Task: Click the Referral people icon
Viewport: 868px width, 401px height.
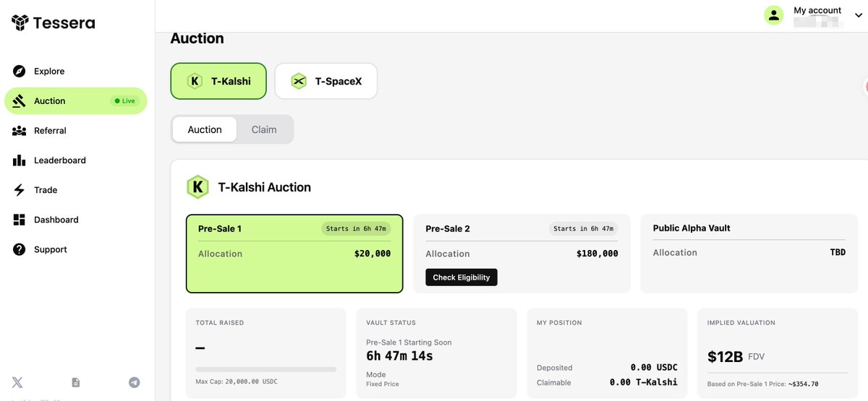Action: 20,131
